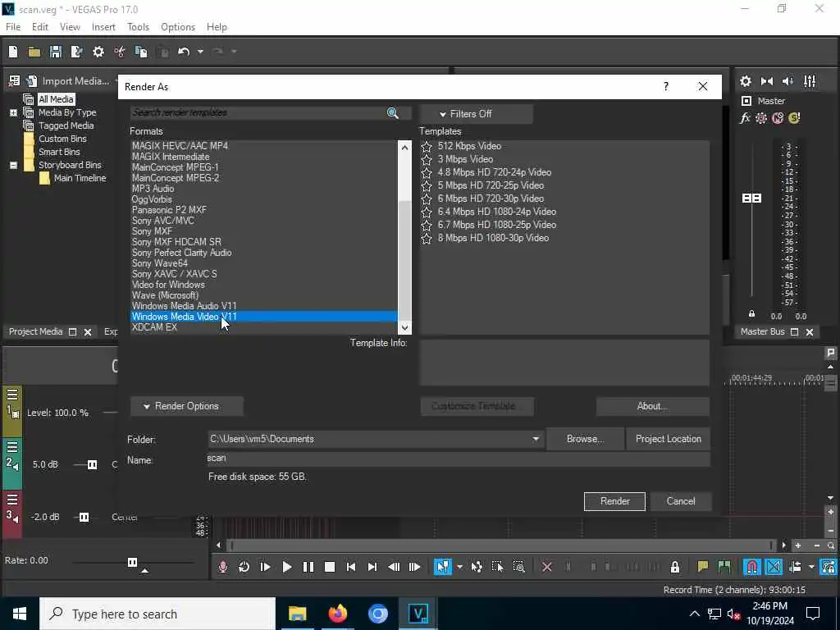The image size is (840, 630).
Task: Click the Browse... button
Action: click(585, 439)
